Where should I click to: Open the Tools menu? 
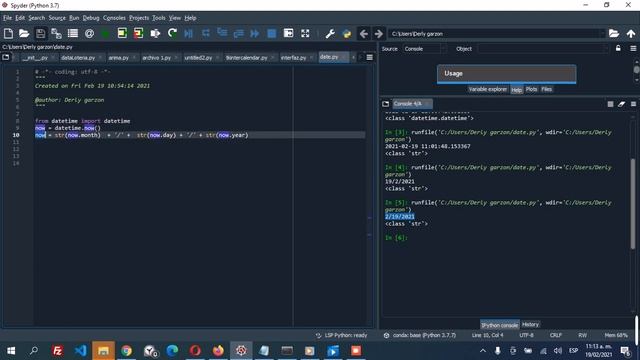click(x=159, y=18)
